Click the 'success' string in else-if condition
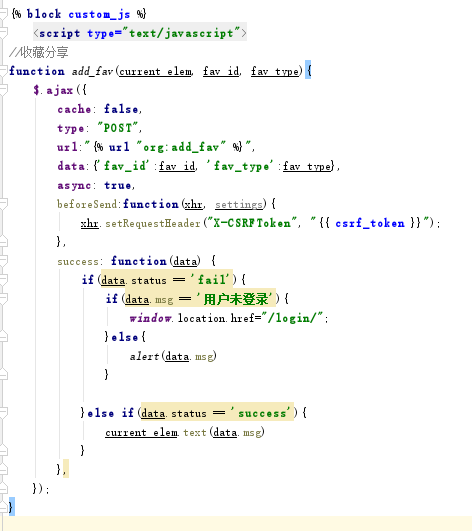The image size is (472, 531). click(x=260, y=413)
